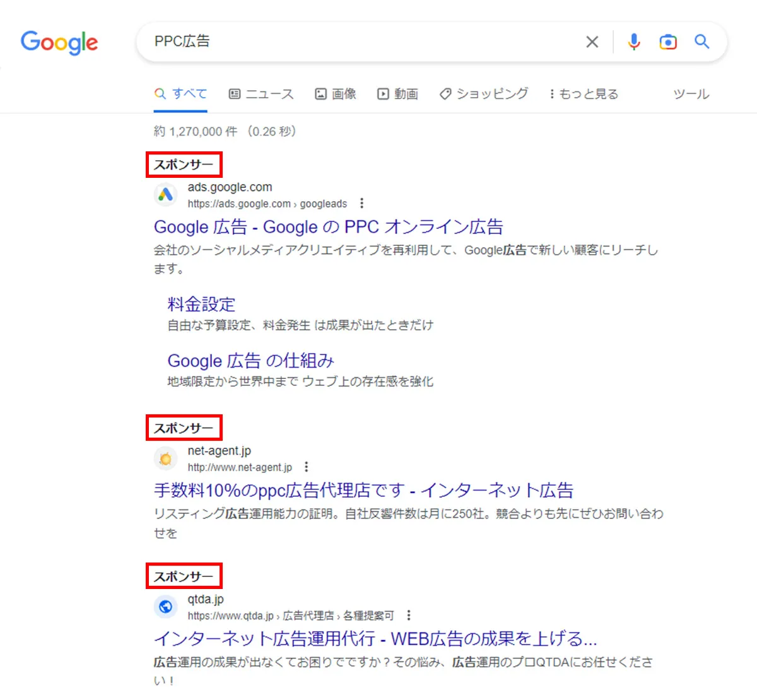
Task: Open ツール to show search filters
Action: (690, 93)
